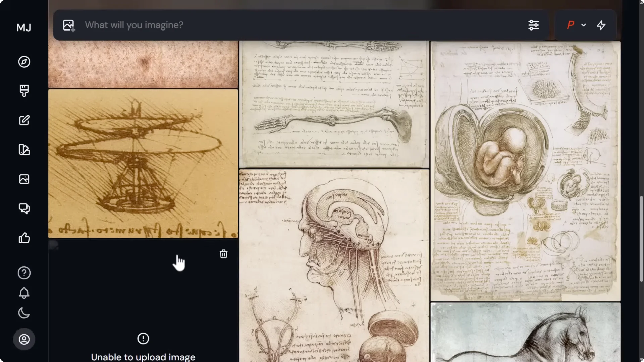
Task: Open the account menu via the avatar
Action: click(x=24, y=339)
